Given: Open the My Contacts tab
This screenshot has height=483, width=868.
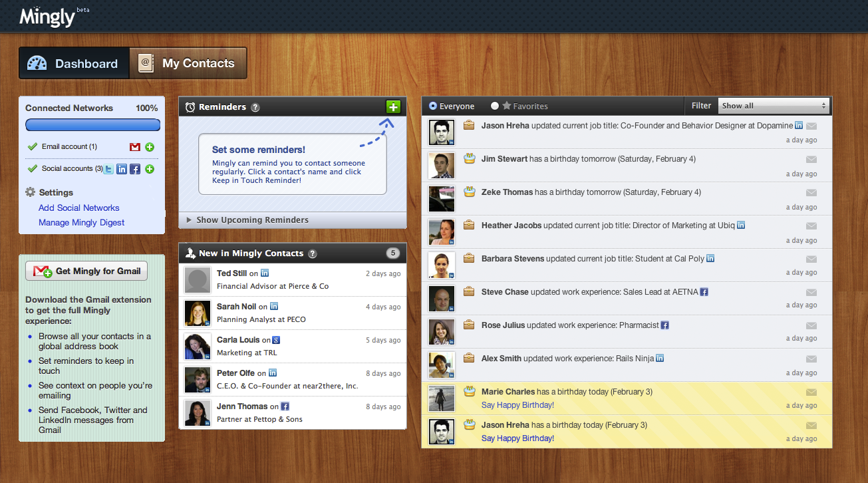Looking at the screenshot, I should tap(188, 63).
